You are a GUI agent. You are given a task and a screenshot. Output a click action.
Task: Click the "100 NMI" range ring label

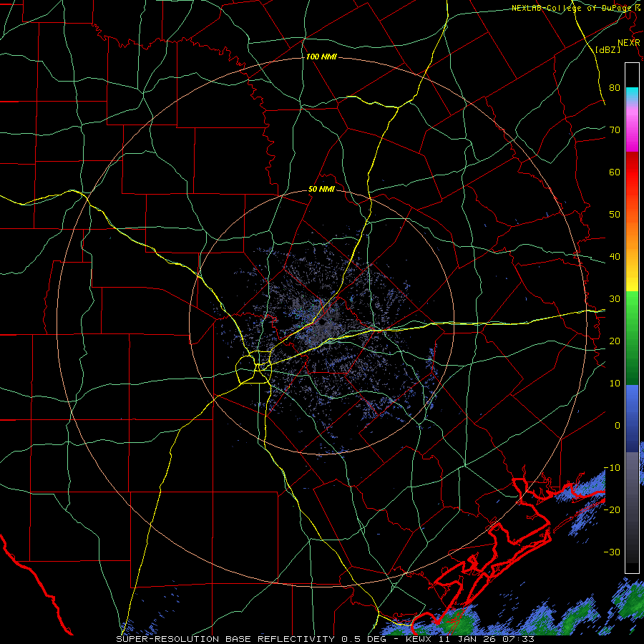[321, 57]
